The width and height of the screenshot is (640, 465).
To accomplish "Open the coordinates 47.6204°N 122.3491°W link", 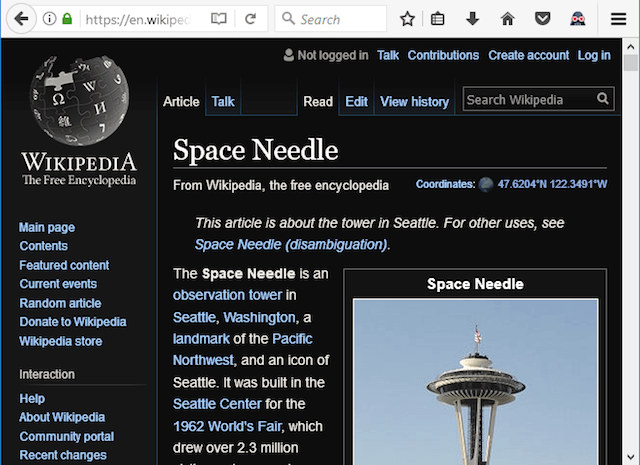I will point(552,185).
